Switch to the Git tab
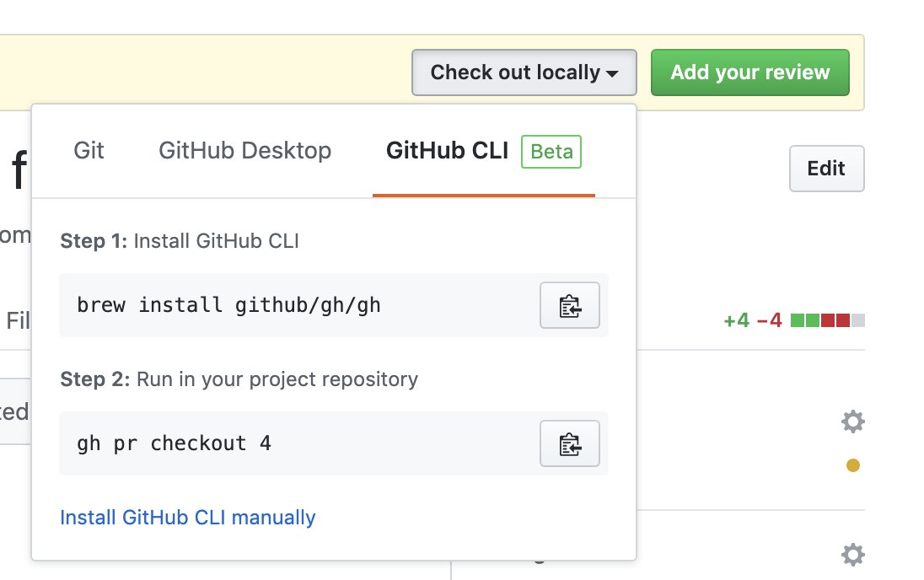Image resolution: width=924 pixels, height=580 pixels. pyautogui.click(x=89, y=151)
